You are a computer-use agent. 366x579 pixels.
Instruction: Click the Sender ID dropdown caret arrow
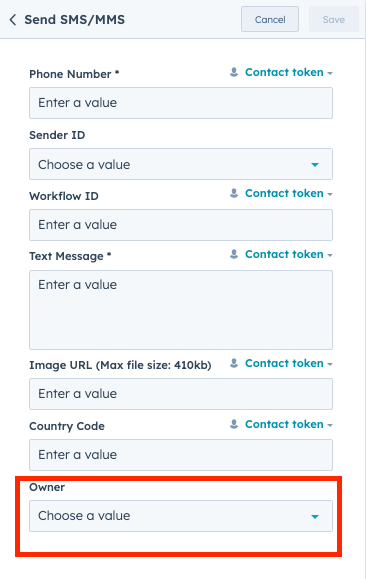315,165
